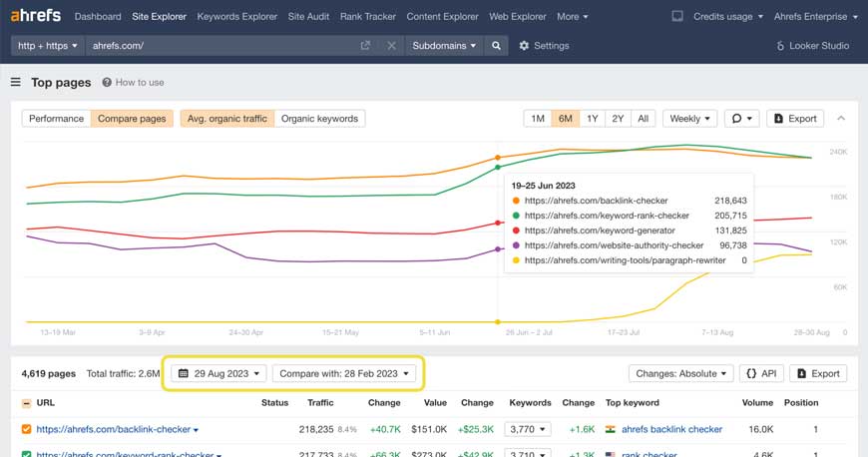Image resolution: width=868 pixels, height=457 pixels.
Task: Open the Ahrefs Enterprise account menu
Action: 816,17
